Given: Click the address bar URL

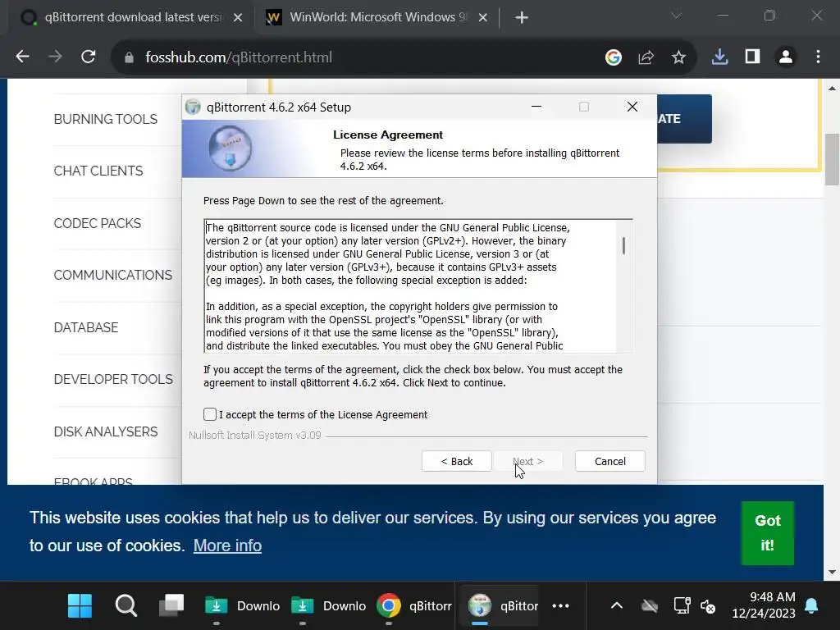Looking at the screenshot, I should (x=239, y=57).
